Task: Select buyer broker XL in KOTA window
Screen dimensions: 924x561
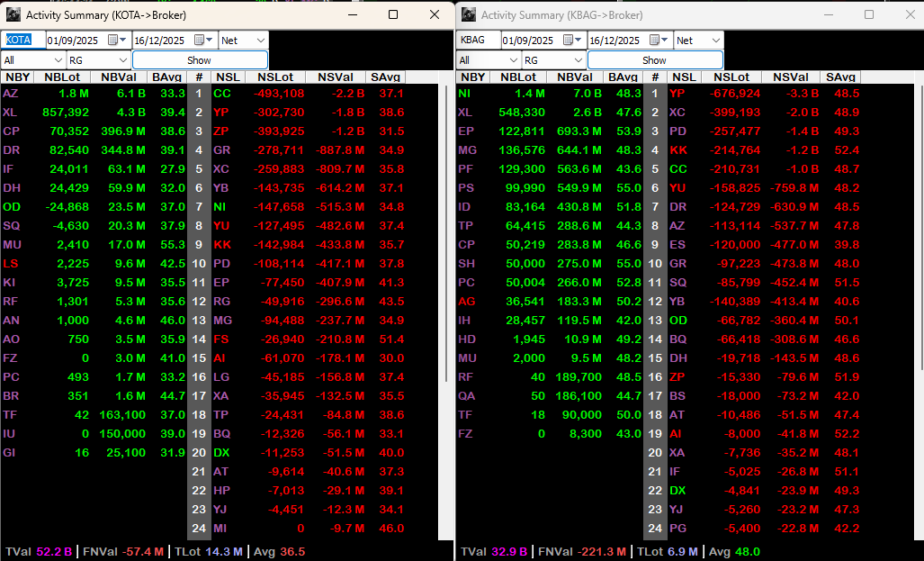Action: tap(10, 112)
